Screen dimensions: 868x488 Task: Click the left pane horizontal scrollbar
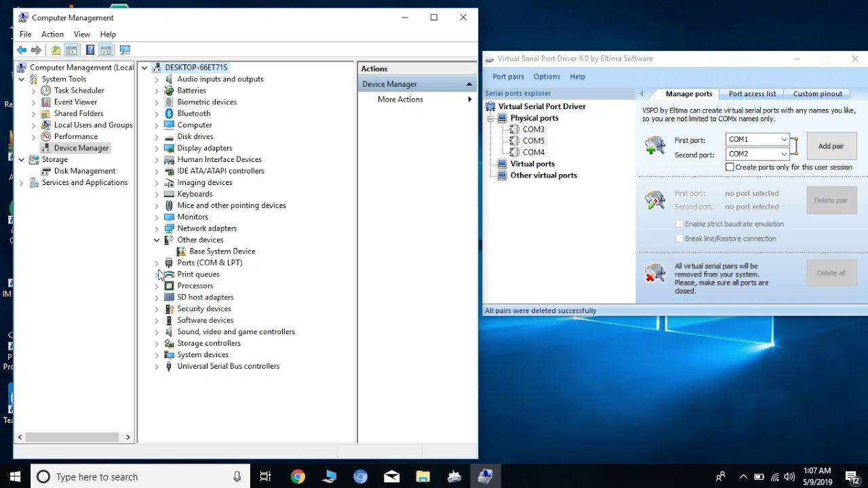pyautogui.click(x=73, y=437)
